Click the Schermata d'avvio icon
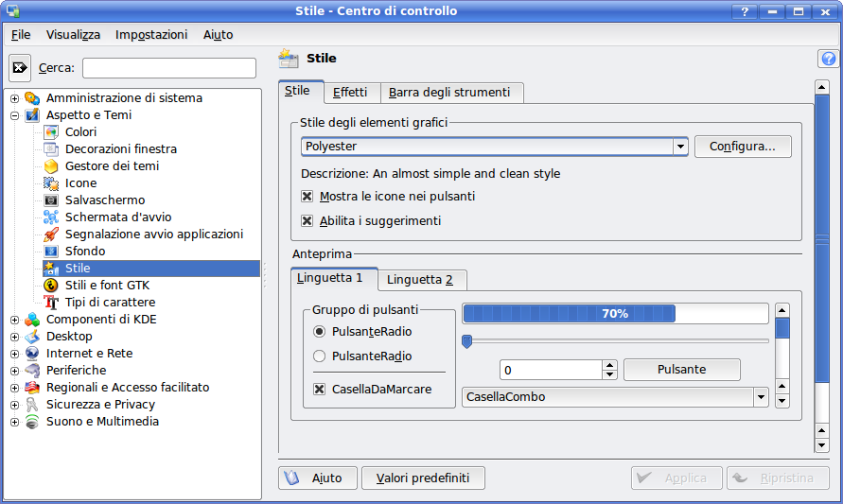The height and width of the screenshot is (504, 843). tap(51, 217)
